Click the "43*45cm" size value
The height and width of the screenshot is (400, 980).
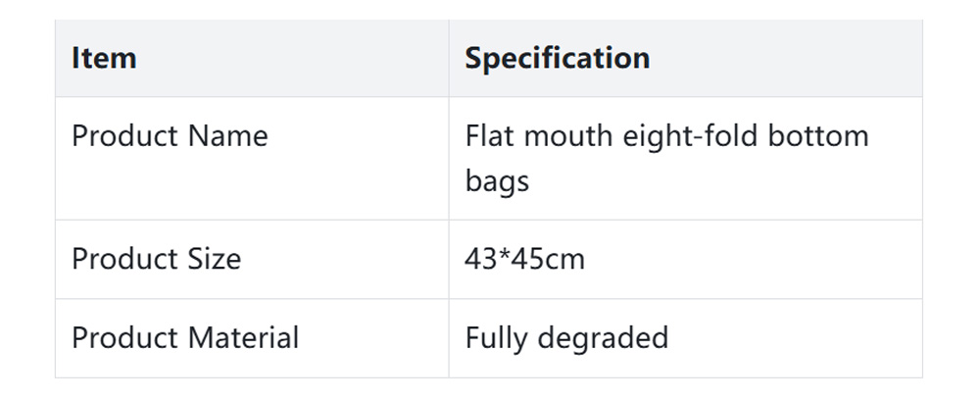tap(524, 259)
